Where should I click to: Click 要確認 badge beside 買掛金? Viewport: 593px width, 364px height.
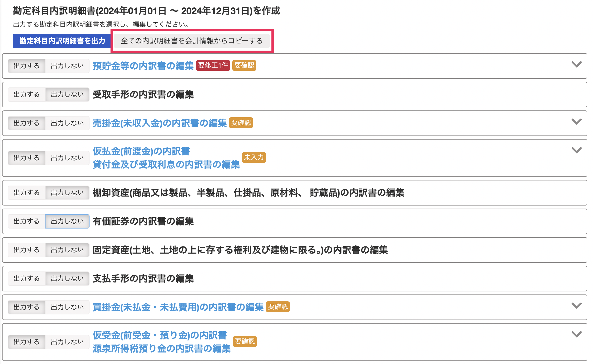click(x=278, y=307)
